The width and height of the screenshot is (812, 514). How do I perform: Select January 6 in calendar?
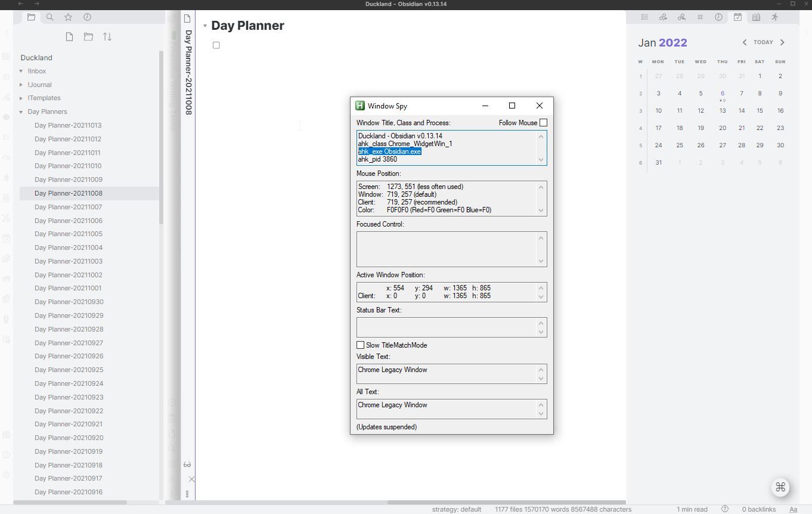(x=722, y=94)
